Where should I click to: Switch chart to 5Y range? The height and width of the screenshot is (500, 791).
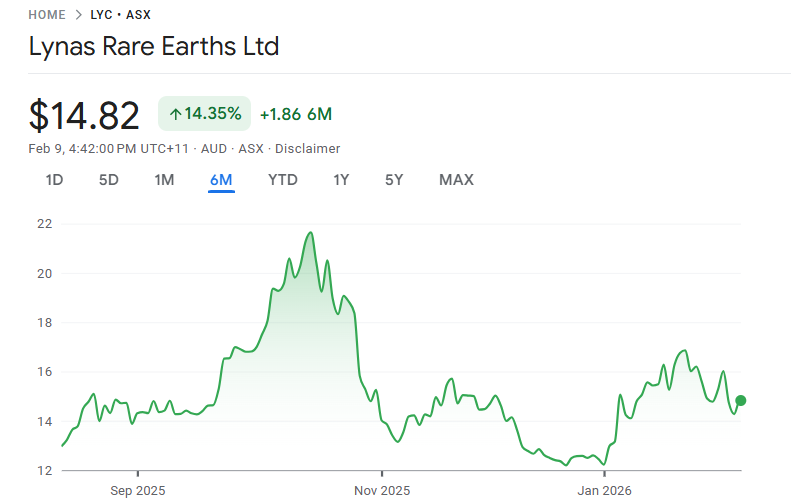[394, 180]
